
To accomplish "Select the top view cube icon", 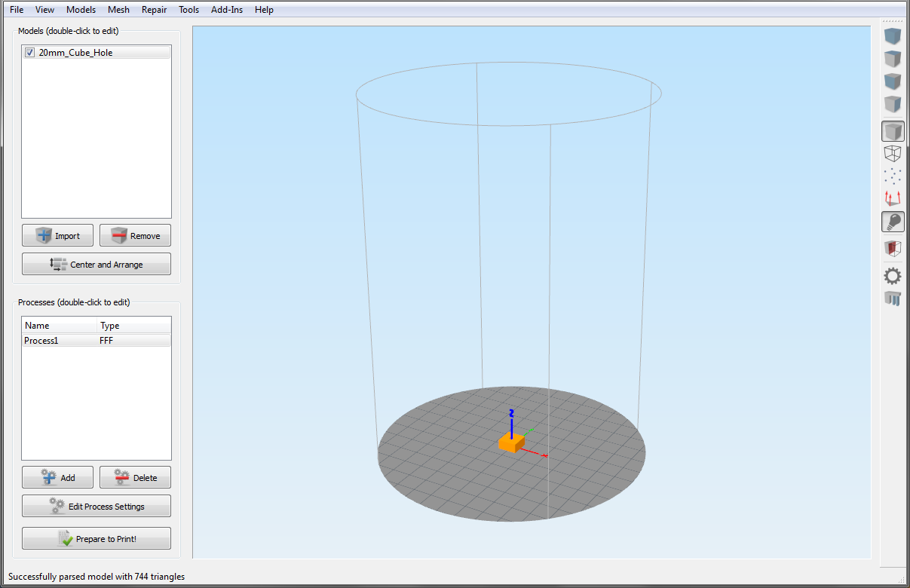I will (x=893, y=59).
